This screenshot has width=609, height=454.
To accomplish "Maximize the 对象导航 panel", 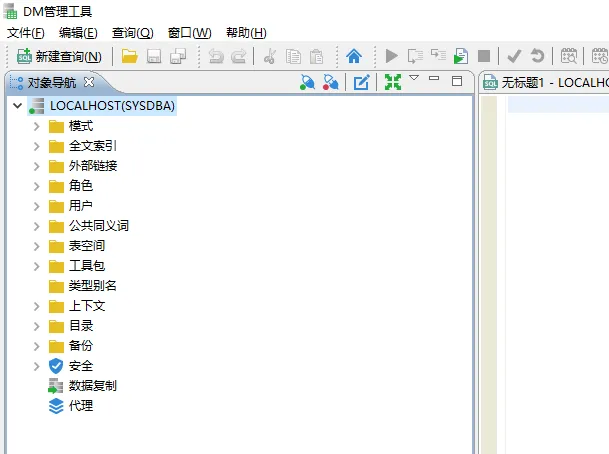I will [457, 81].
